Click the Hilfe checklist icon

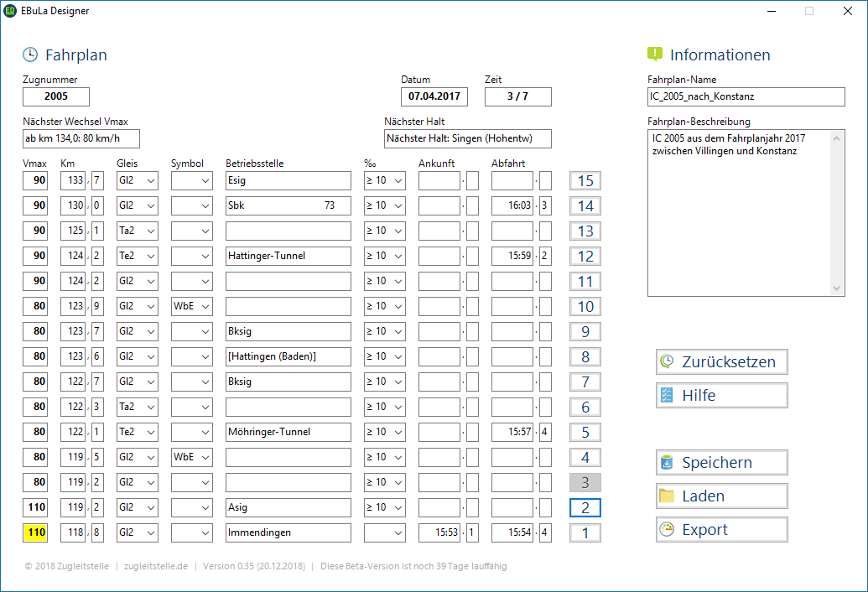pyautogui.click(x=667, y=396)
